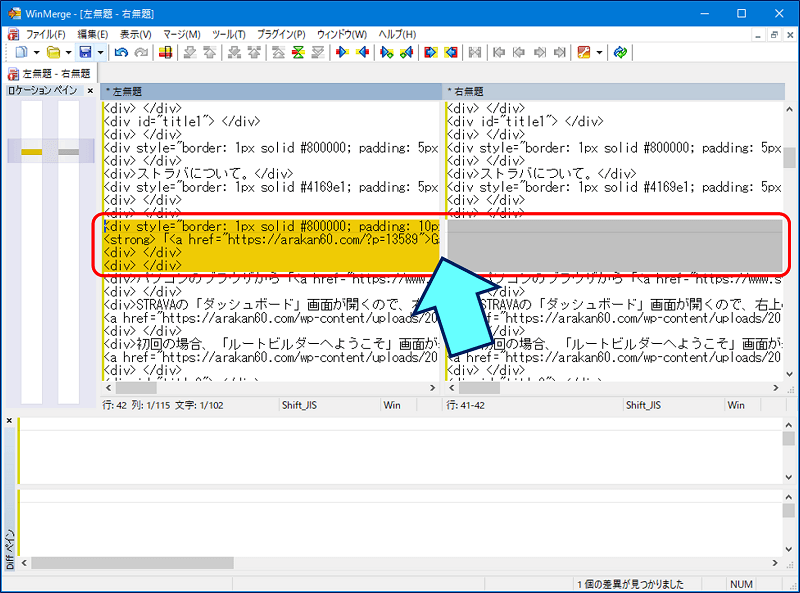This screenshot has height=593, width=800.
Task: Click the right pane vertical scrollbar thumb
Action: tap(789, 158)
